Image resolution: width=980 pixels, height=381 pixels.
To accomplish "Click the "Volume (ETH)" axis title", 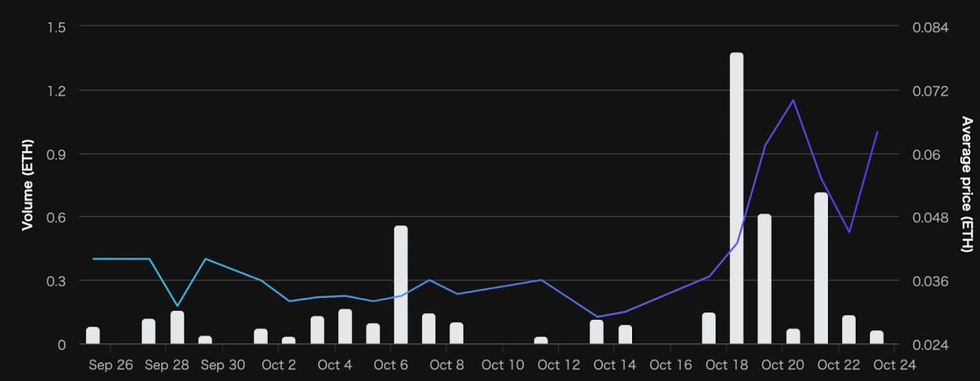I will pyautogui.click(x=27, y=185).
